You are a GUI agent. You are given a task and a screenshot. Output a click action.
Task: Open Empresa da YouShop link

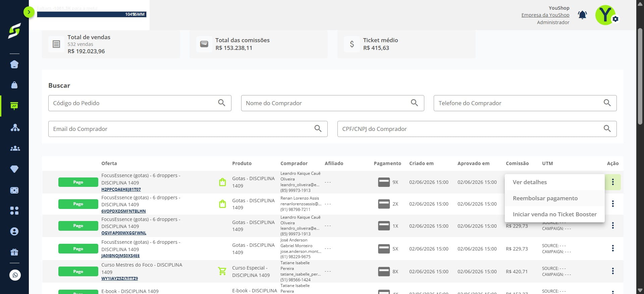pyautogui.click(x=545, y=15)
